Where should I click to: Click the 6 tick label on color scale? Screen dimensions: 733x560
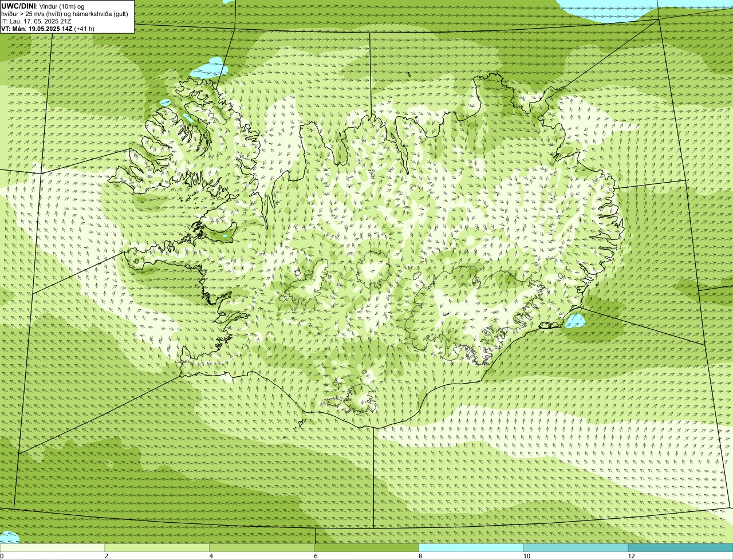pos(316,556)
